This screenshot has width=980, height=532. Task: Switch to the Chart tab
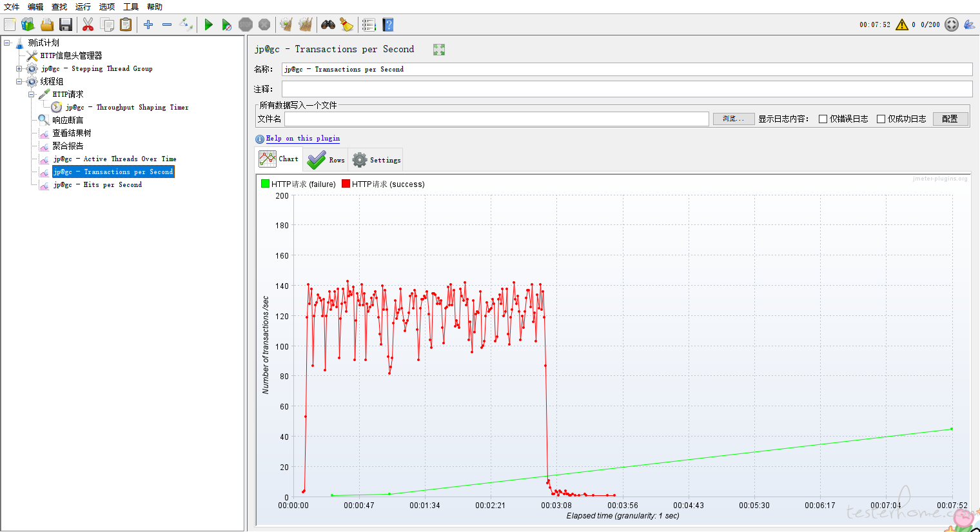click(279, 159)
